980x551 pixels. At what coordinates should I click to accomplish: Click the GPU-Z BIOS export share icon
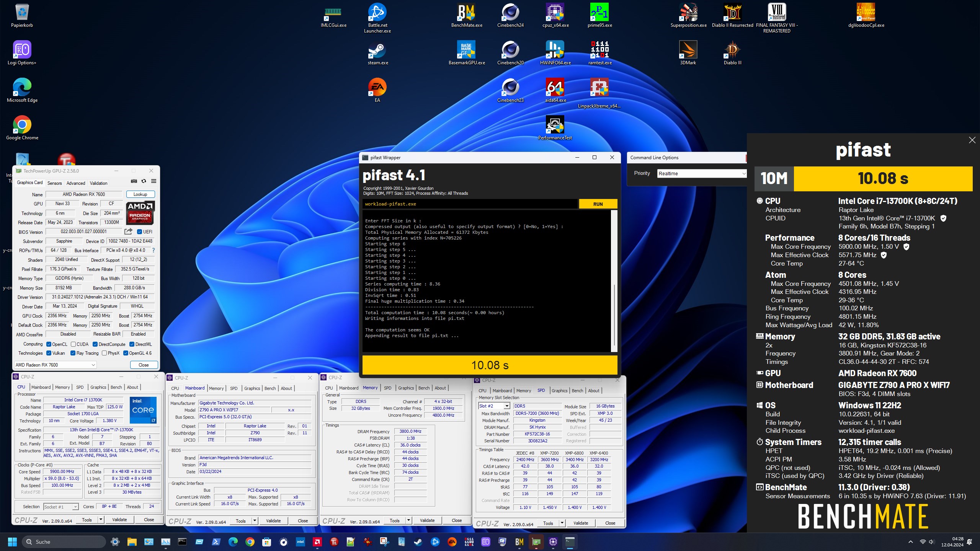pyautogui.click(x=128, y=231)
